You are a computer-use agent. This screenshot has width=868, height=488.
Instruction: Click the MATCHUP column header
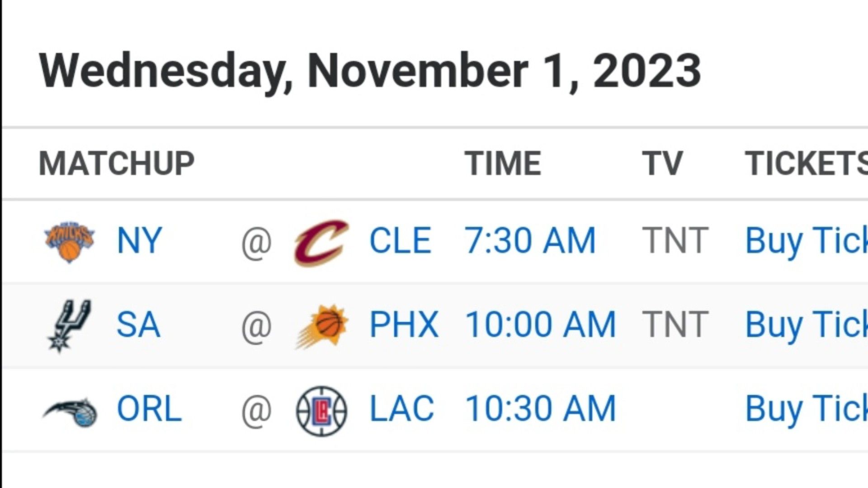click(117, 163)
